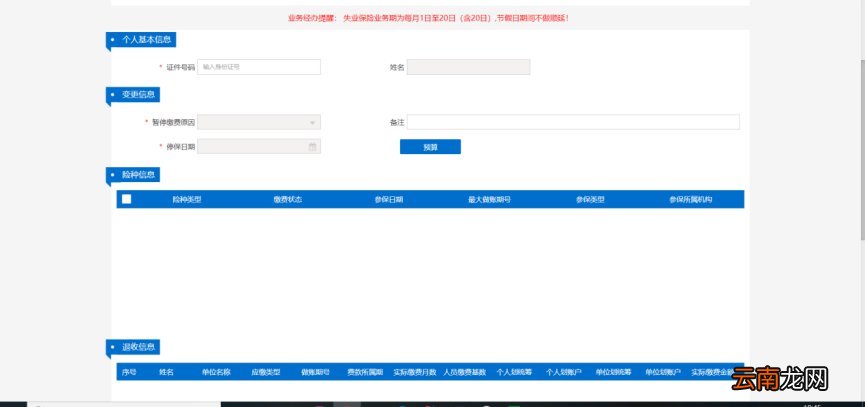
Task: Click the 退收信息 section header
Action: [133, 347]
